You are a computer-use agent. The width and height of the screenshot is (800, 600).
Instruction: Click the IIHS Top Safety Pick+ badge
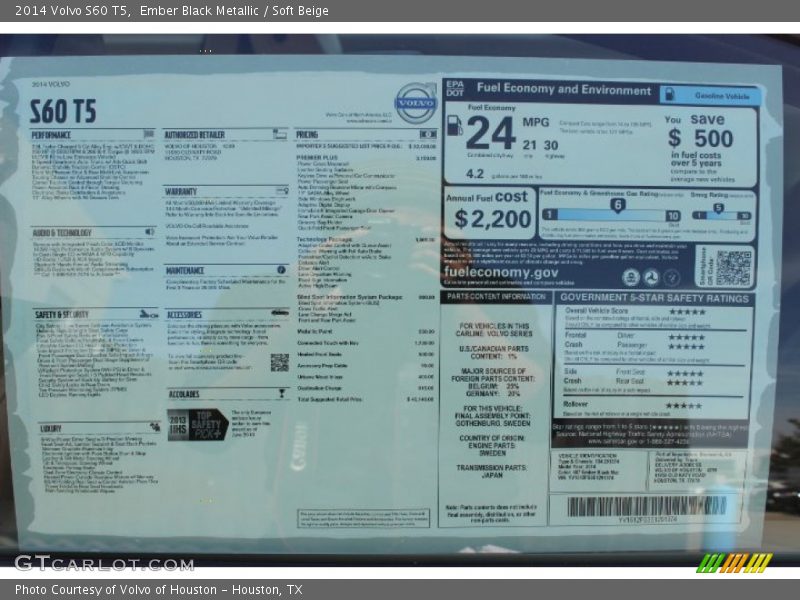click(197, 424)
